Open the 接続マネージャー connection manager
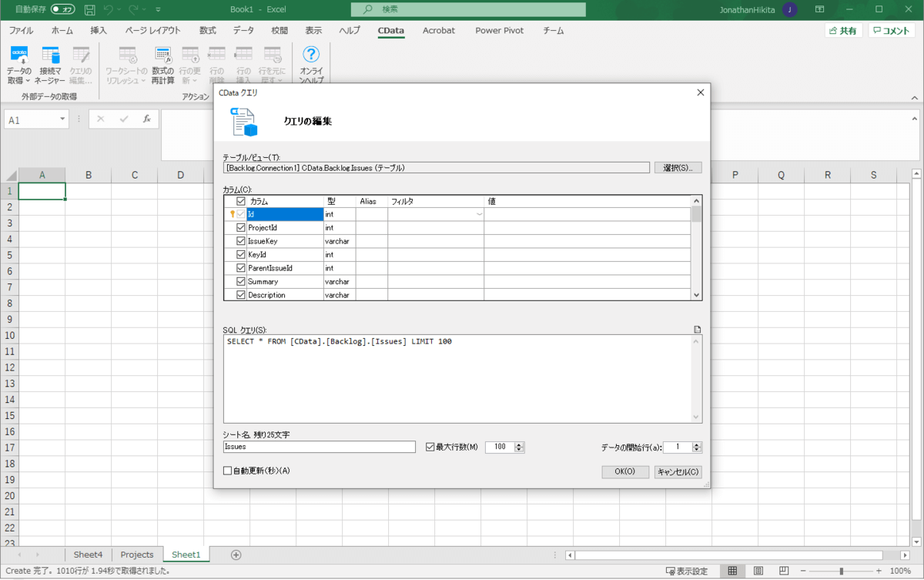The image size is (924, 580). [52, 55]
